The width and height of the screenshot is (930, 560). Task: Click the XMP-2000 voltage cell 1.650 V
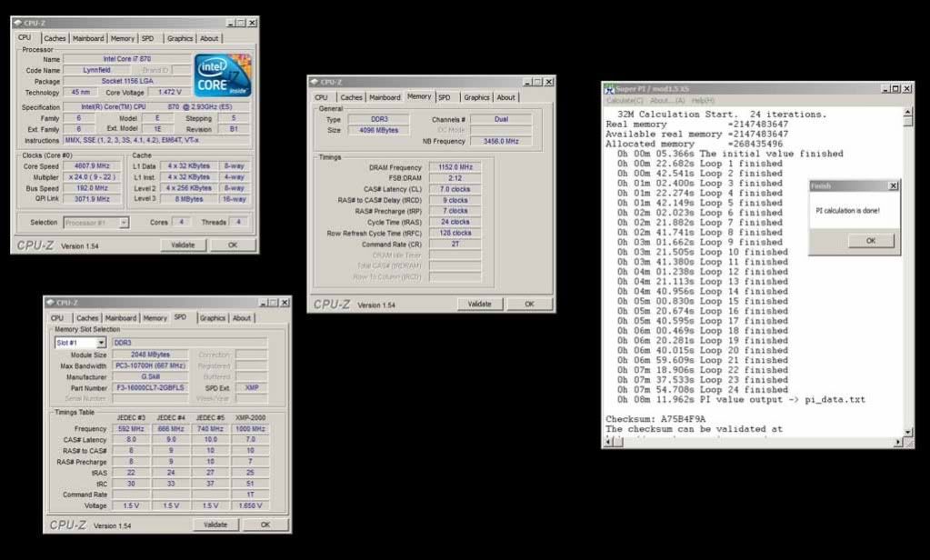click(x=250, y=505)
